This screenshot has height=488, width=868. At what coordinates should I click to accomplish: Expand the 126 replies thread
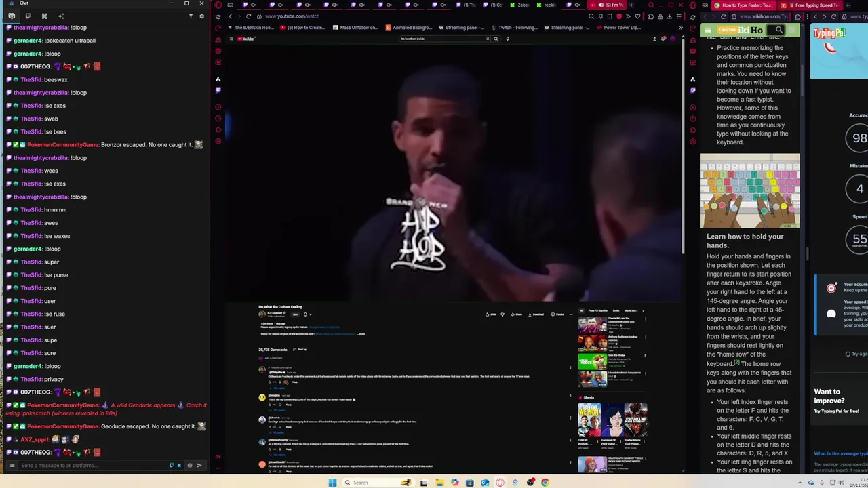tap(279, 455)
